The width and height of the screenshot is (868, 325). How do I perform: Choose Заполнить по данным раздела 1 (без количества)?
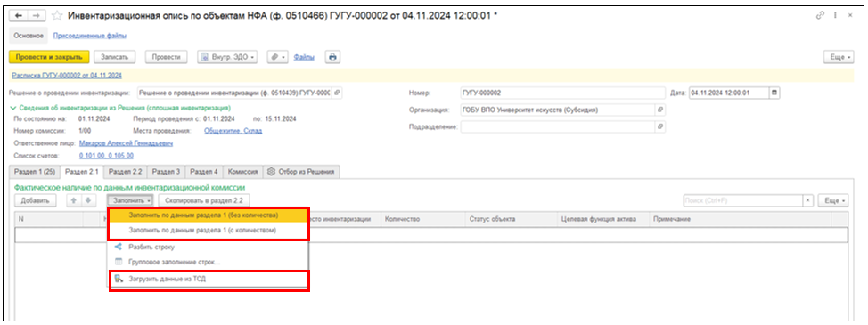point(209,215)
